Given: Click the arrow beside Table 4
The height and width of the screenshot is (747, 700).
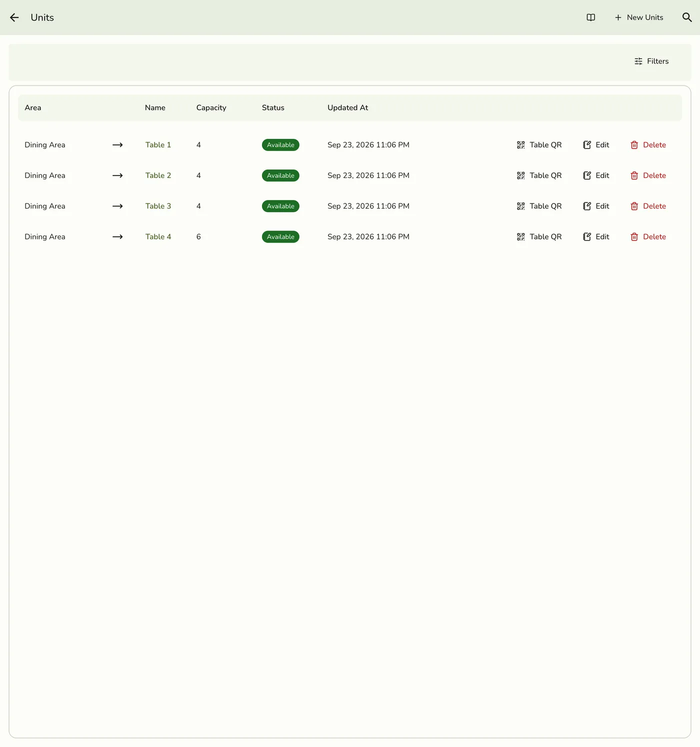Looking at the screenshot, I should click(x=117, y=236).
